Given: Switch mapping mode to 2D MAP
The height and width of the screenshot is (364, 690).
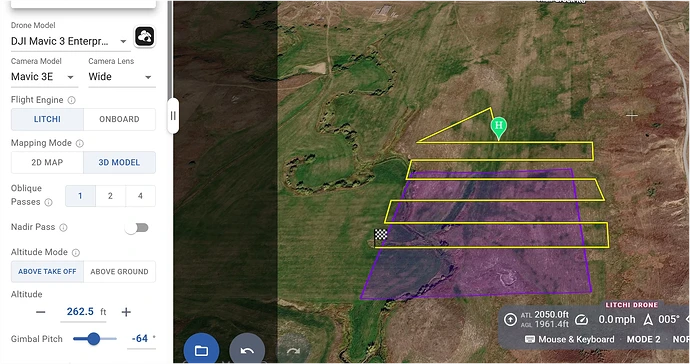Looking at the screenshot, I should 47,162.
